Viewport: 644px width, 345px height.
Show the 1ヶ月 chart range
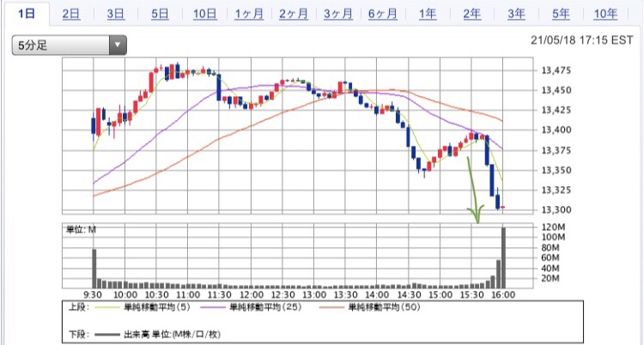pos(249,14)
